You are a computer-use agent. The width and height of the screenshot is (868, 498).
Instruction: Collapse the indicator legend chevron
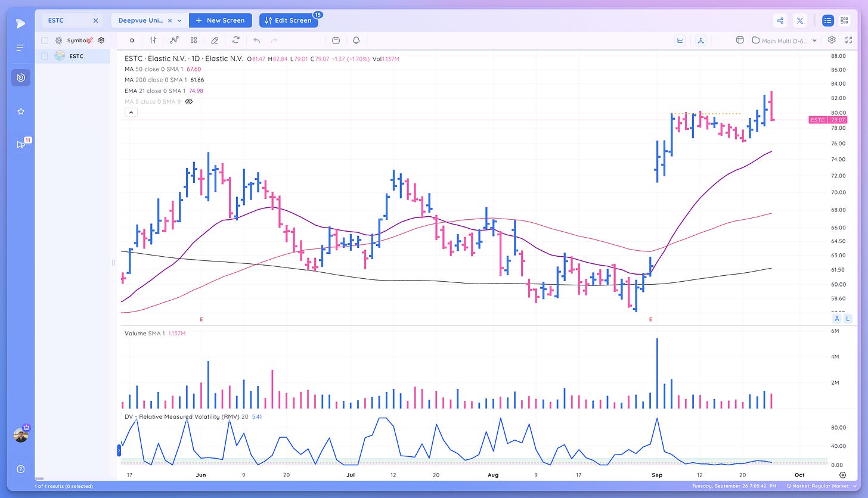[131, 113]
